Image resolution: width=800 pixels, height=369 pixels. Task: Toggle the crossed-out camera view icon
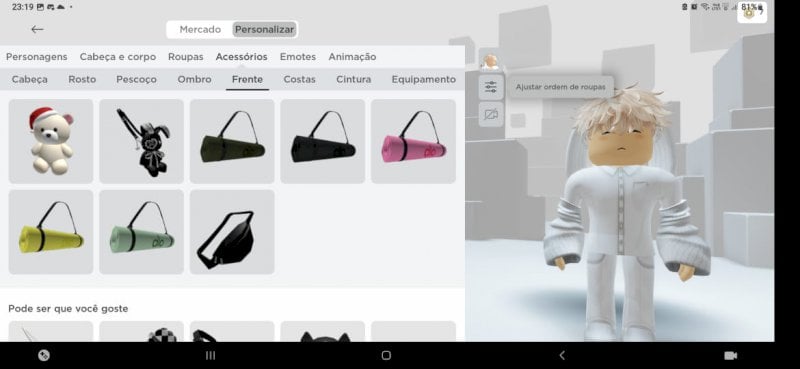[491, 114]
